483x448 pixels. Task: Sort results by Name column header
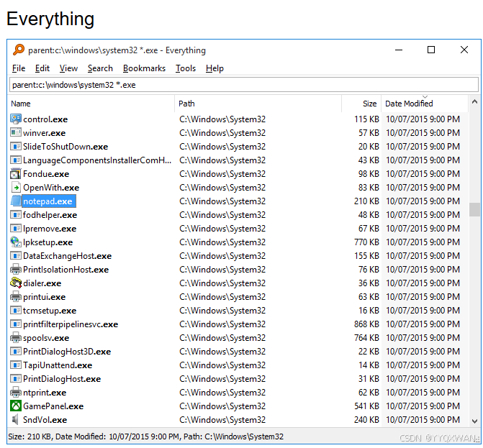[x=92, y=104]
